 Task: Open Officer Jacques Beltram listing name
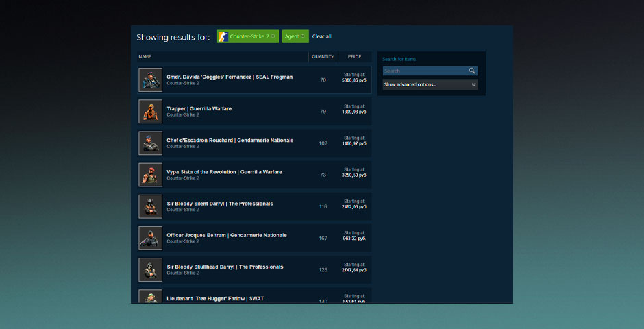(x=227, y=235)
